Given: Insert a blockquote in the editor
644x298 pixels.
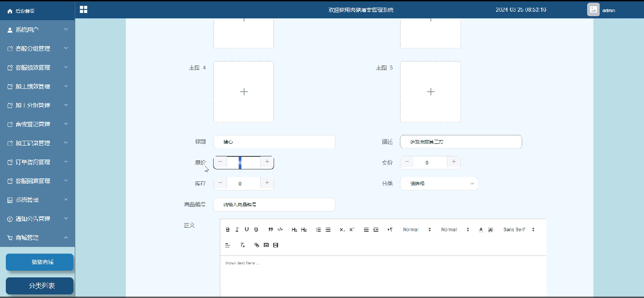Looking at the screenshot, I should 270,229.
